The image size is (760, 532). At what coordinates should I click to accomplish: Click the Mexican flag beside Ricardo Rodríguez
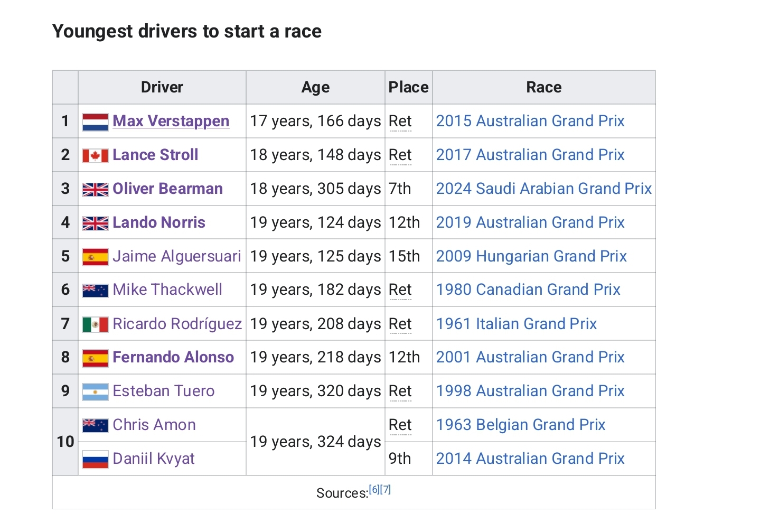[x=95, y=324]
